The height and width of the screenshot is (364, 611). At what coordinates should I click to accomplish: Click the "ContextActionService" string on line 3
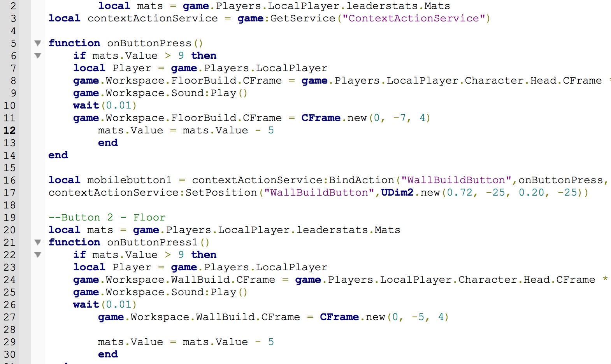(414, 18)
